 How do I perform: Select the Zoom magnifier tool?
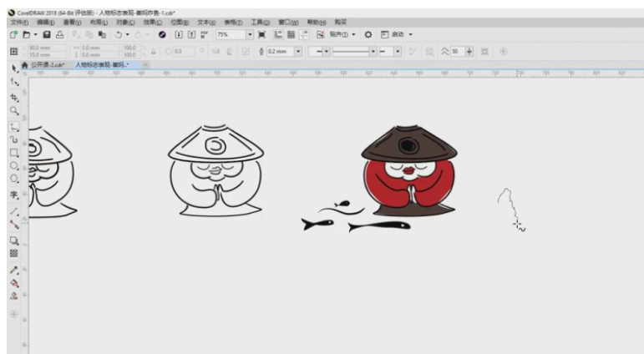coord(14,110)
